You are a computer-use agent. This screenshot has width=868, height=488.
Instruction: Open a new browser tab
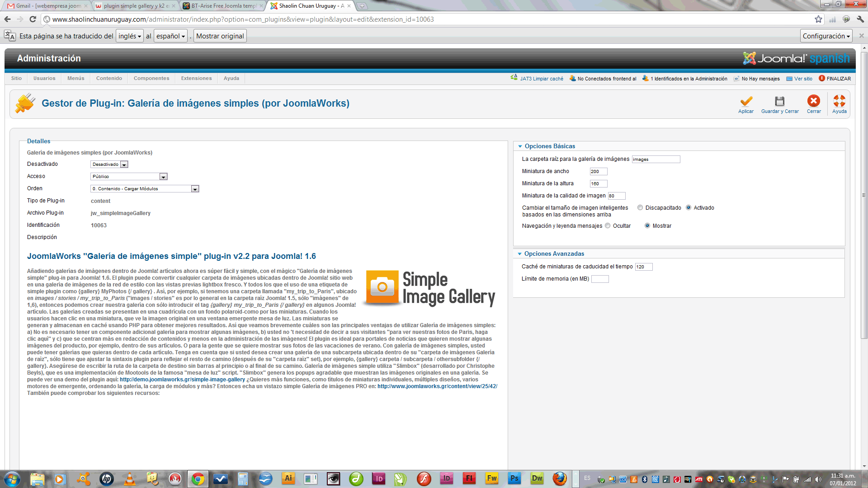[362, 6]
